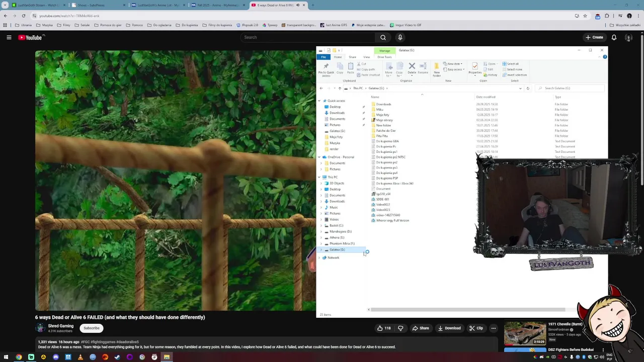Click the Chrome address bar URL
This screenshot has height=362, width=644.
[x=69, y=16]
